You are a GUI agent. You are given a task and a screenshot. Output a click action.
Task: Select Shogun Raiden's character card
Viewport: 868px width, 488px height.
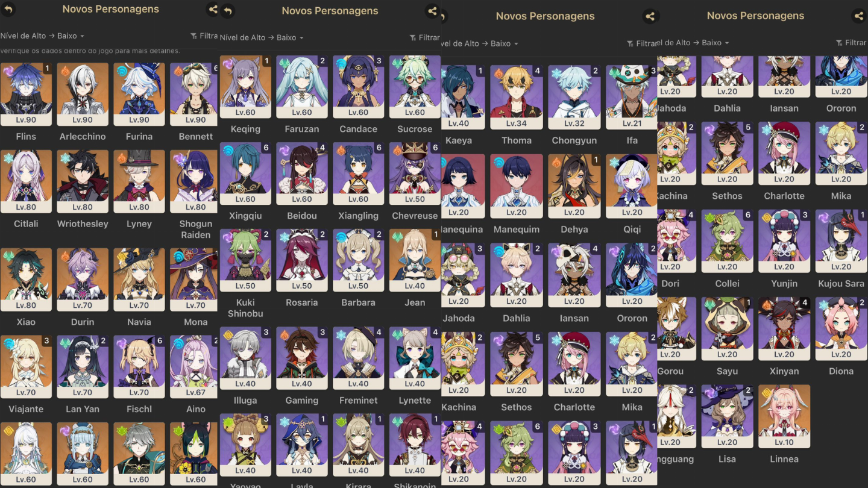[193, 181]
